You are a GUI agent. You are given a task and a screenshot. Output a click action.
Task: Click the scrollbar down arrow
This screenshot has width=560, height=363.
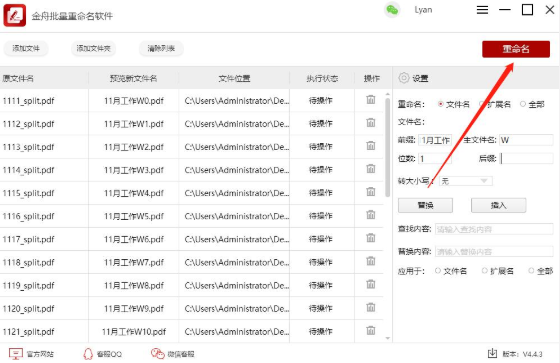(x=388, y=338)
